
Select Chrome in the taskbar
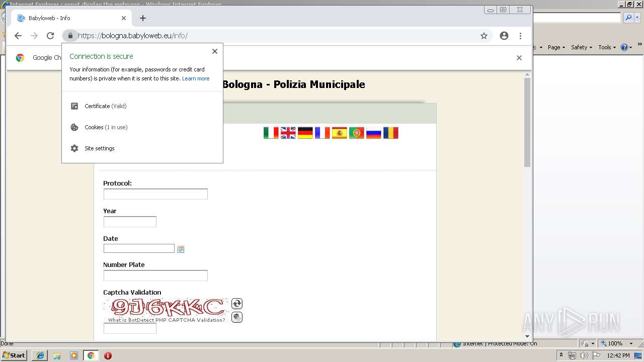tap(91, 355)
